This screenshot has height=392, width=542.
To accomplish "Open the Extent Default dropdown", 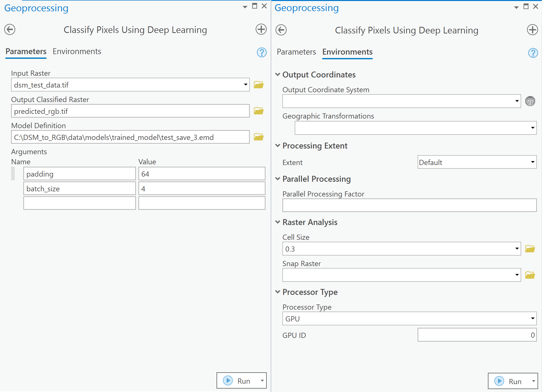I will point(532,162).
